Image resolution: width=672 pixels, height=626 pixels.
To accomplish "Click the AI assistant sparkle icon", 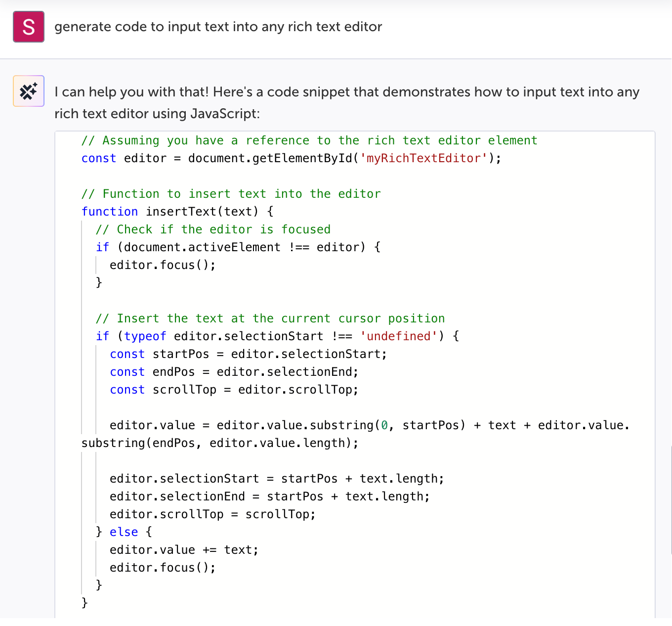I will coord(29,91).
